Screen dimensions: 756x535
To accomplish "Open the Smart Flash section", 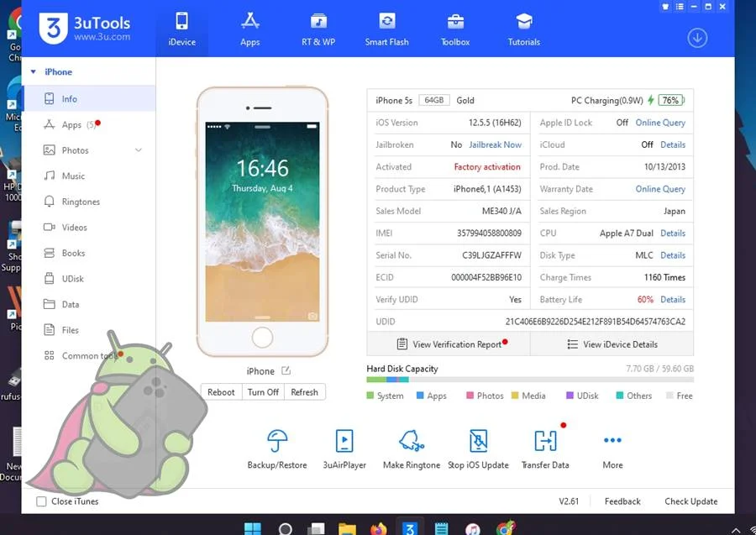I will click(x=386, y=30).
